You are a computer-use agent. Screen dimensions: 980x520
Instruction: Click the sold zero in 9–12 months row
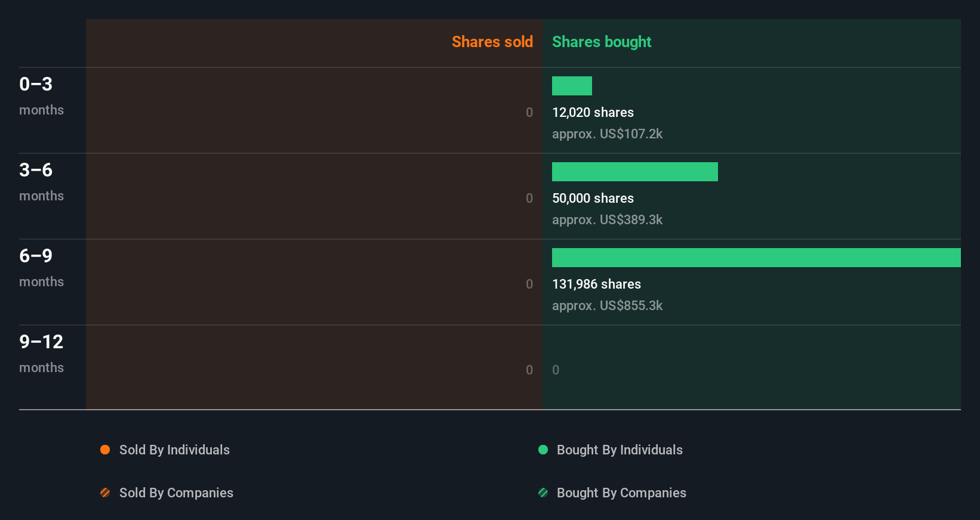529,370
